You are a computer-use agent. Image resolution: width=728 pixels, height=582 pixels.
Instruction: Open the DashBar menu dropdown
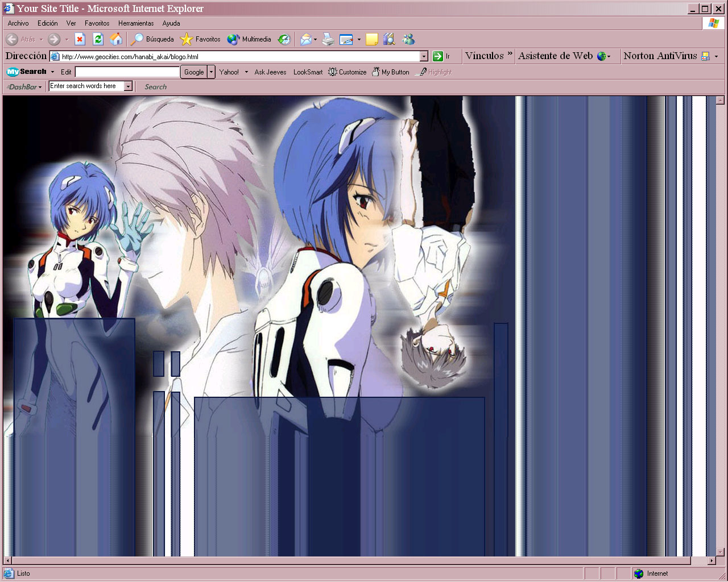pos(40,87)
